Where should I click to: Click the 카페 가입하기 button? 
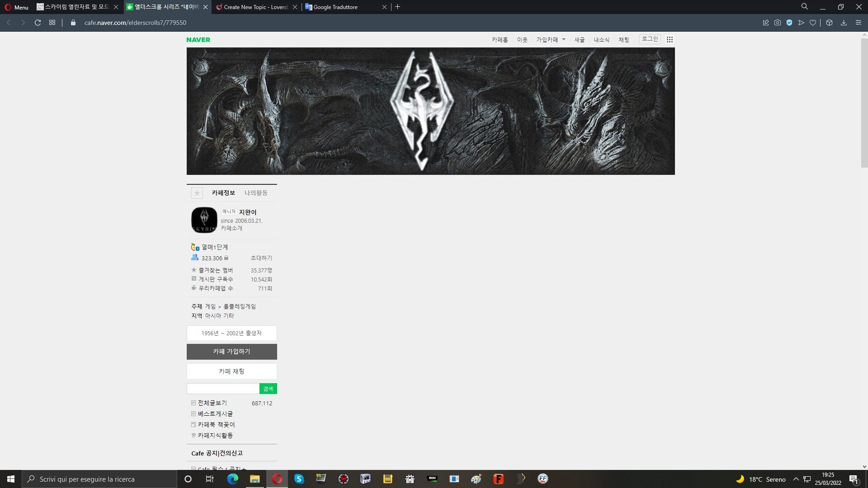232,352
